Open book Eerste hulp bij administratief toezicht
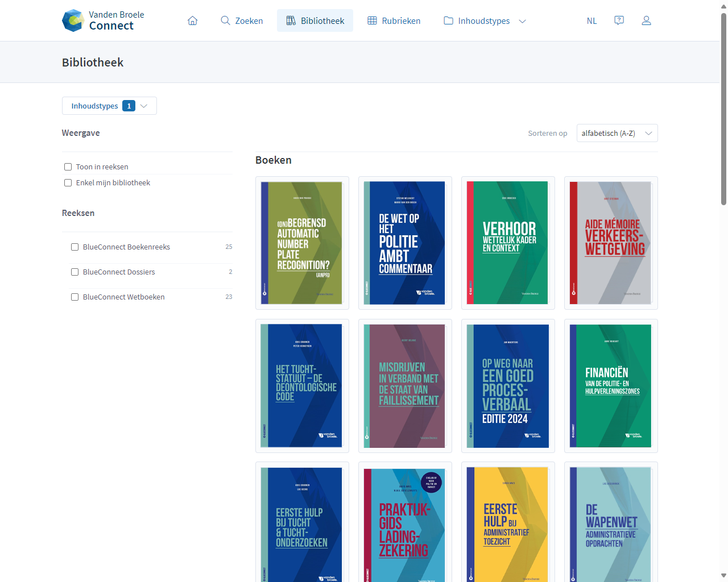 (508, 523)
